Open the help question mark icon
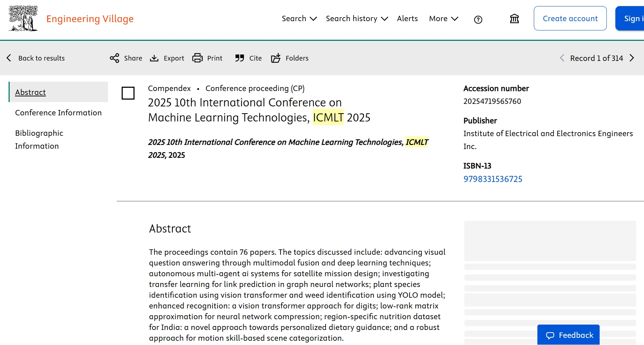This screenshot has height=345, width=644. pyautogui.click(x=478, y=20)
